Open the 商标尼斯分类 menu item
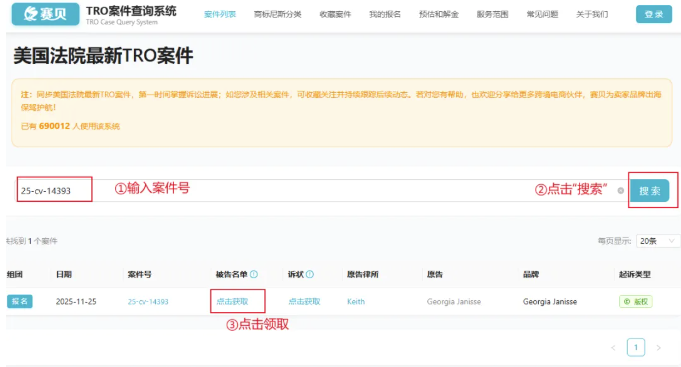This screenshot has height=367, width=681. (x=278, y=14)
